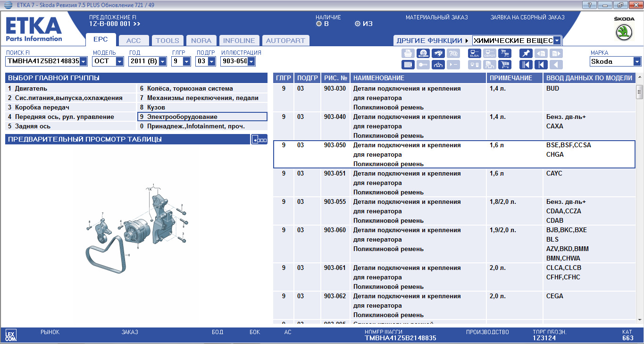Click the 1Z-B-000 001 >> offer link
Screen dimensions: 644x344
pos(115,24)
